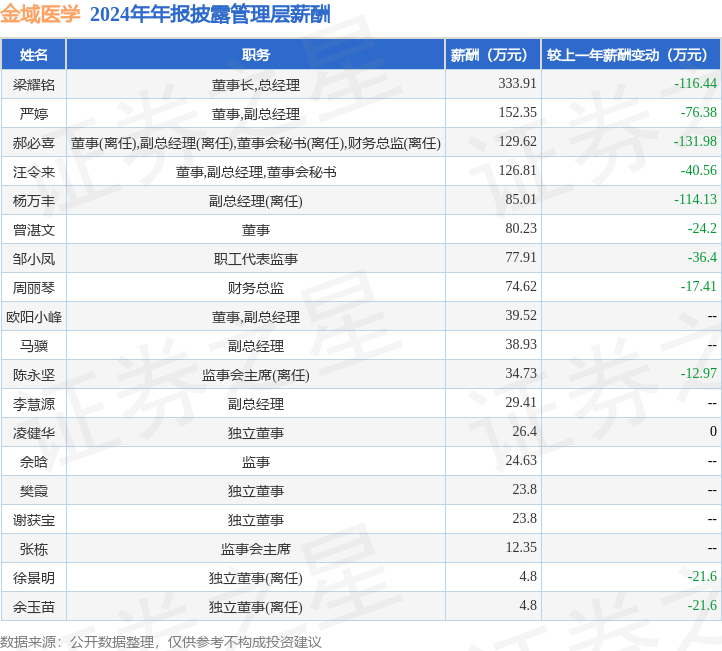The height and width of the screenshot is (651, 722).
Task: Click the salary value 129.62
Action: [518, 141]
